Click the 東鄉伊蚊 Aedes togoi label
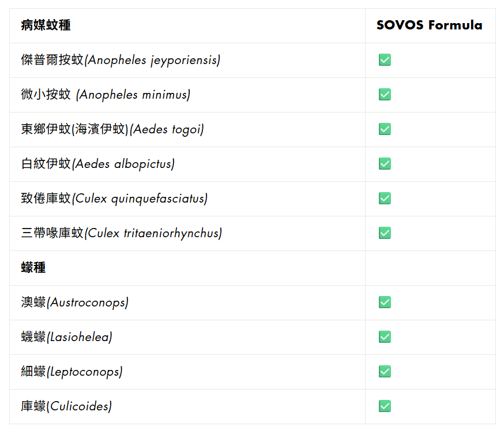Image resolution: width=504 pixels, height=434 pixels. click(x=112, y=129)
